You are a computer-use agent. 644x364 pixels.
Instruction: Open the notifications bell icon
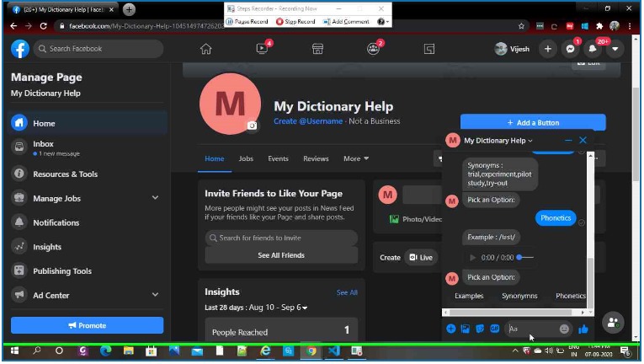[593, 49]
